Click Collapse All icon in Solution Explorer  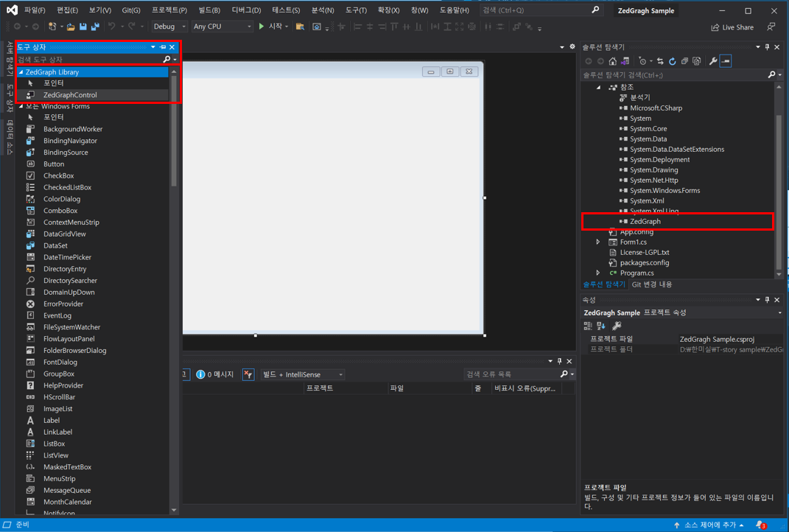click(684, 61)
